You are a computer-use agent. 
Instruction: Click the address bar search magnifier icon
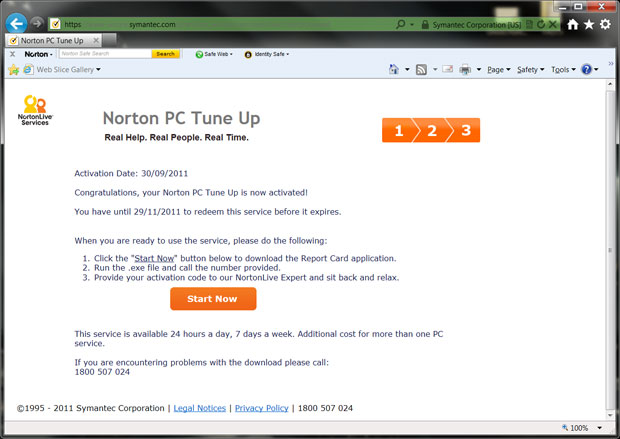401,24
